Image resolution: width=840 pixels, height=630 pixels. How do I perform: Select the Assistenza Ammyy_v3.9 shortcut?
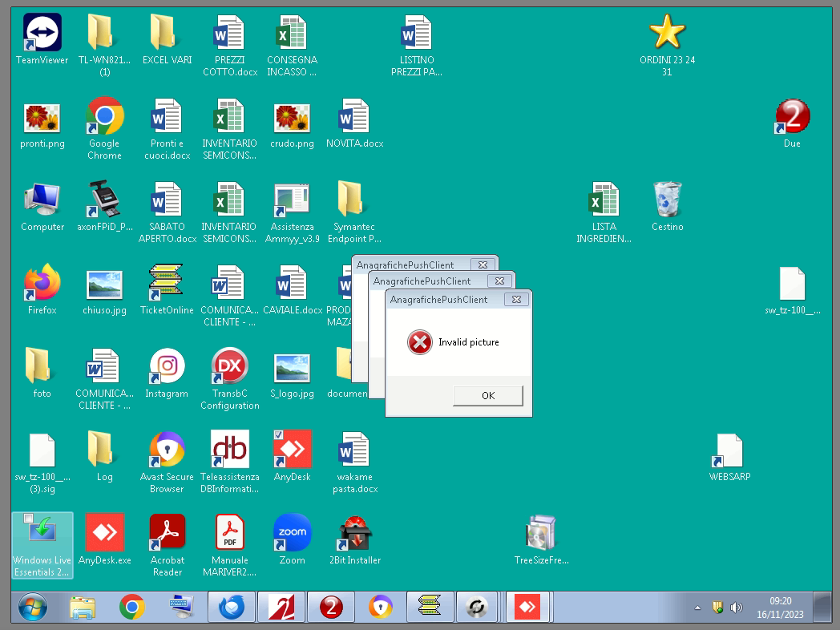[x=292, y=212]
